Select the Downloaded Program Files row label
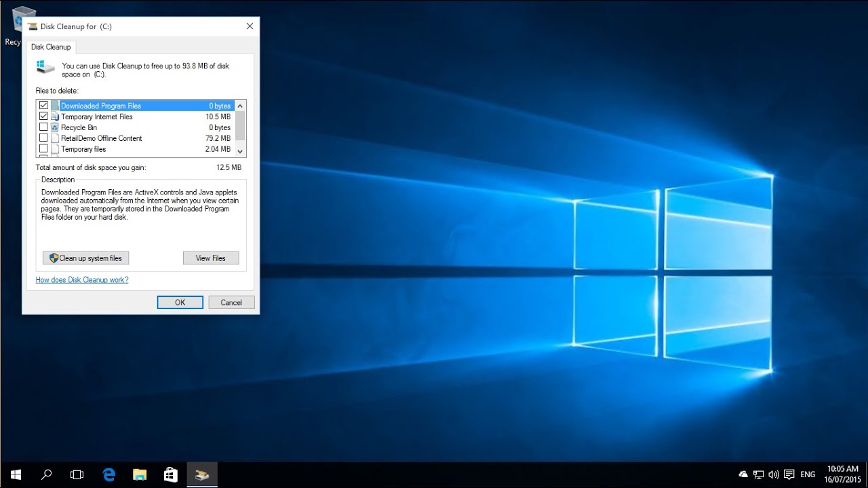 point(101,106)
